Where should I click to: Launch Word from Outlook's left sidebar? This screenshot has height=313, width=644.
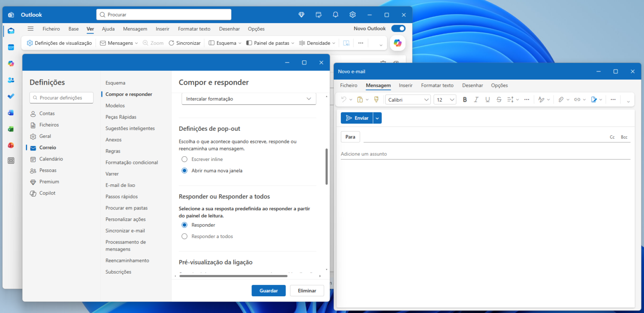tap(11, 113)
